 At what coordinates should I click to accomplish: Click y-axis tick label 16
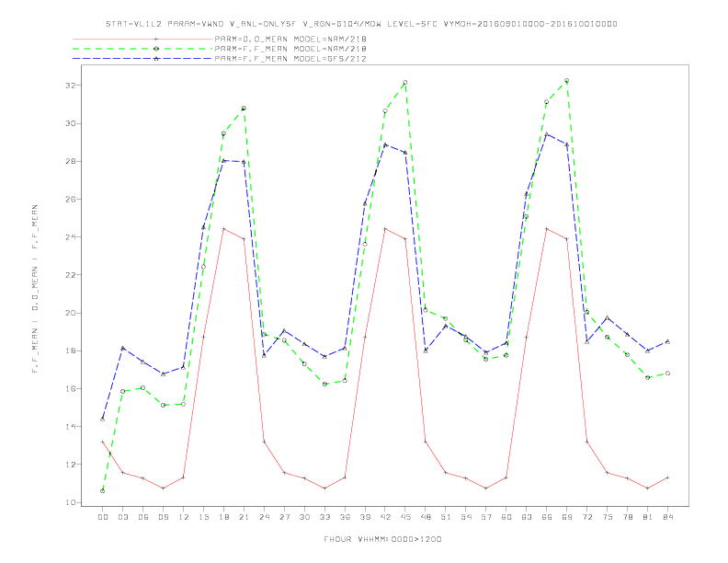pos(71,389)
